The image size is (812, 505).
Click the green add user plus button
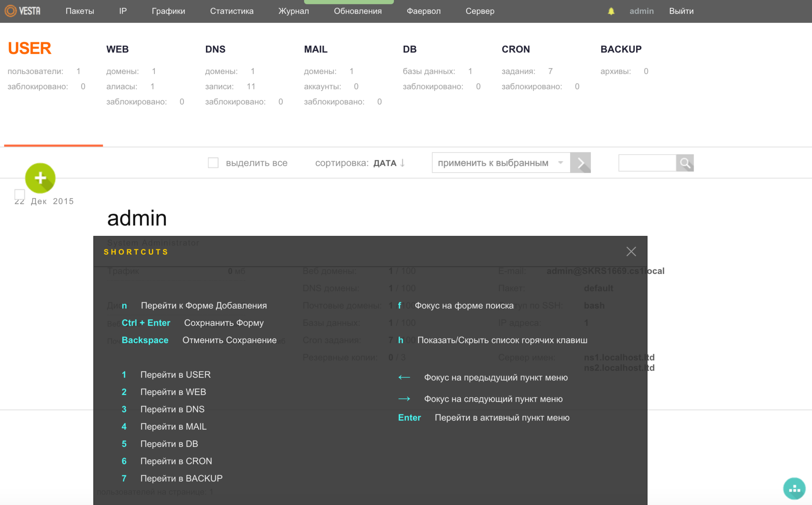[40, 178]
